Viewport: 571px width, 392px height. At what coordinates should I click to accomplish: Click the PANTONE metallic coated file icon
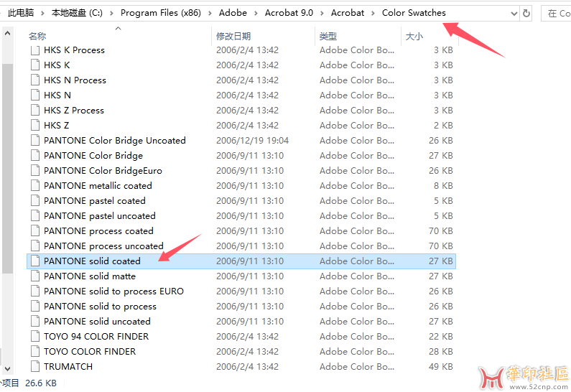pos(35,186)
